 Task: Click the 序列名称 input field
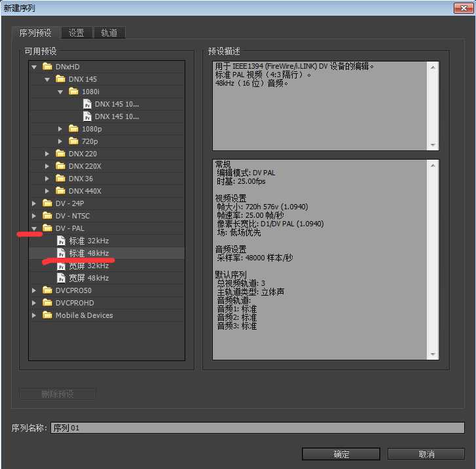coord(257,428)
